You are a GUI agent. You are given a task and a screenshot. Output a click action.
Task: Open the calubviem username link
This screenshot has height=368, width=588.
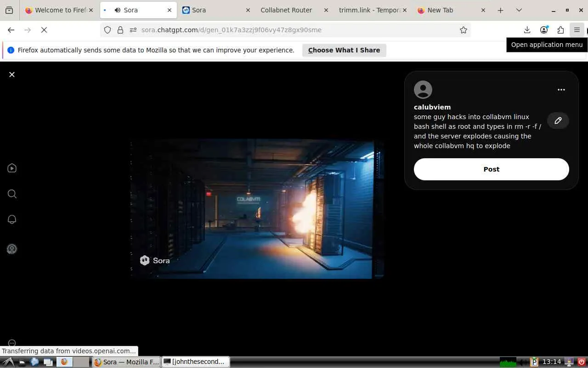(432, 107)
